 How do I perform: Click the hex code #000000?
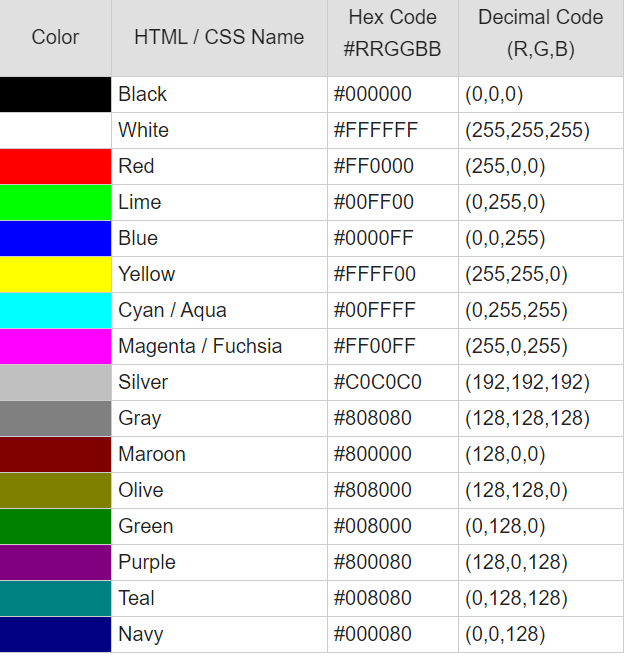(x=373, y=94)
